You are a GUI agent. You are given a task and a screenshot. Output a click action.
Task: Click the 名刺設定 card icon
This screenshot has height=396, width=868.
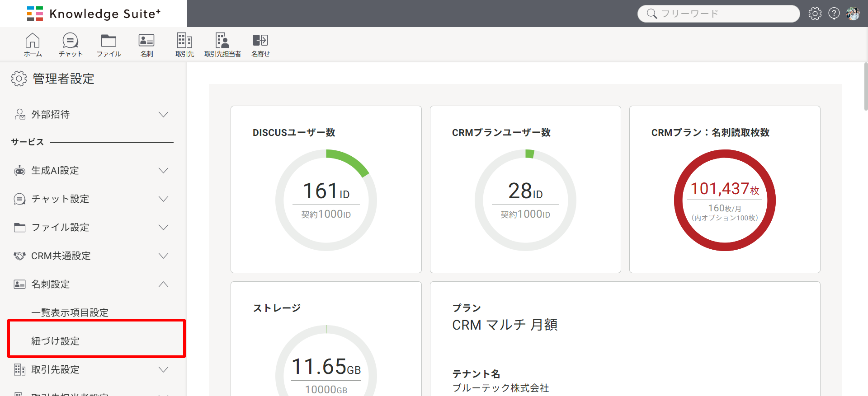click(x=19, y=284)
